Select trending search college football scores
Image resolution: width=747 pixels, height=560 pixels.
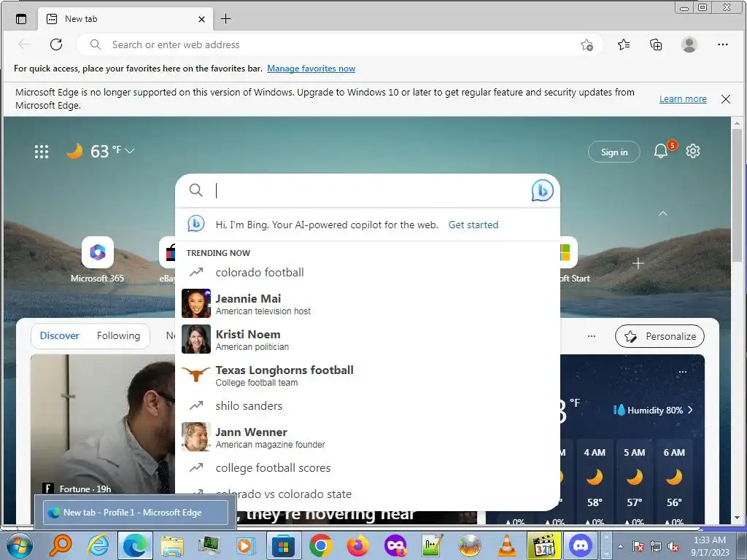point(368,467)
